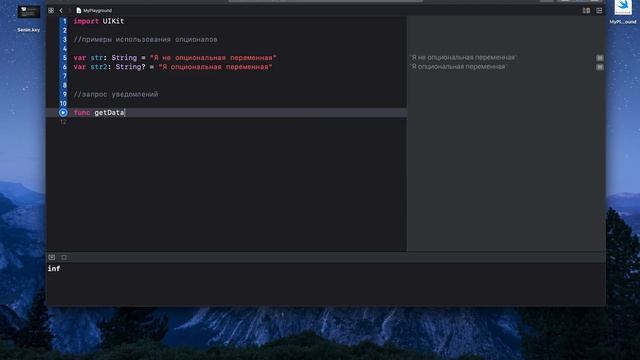The image size is (640, 360).
Task: Click the 'var str2: String?' code line
Action: click(x=173, y=67)
